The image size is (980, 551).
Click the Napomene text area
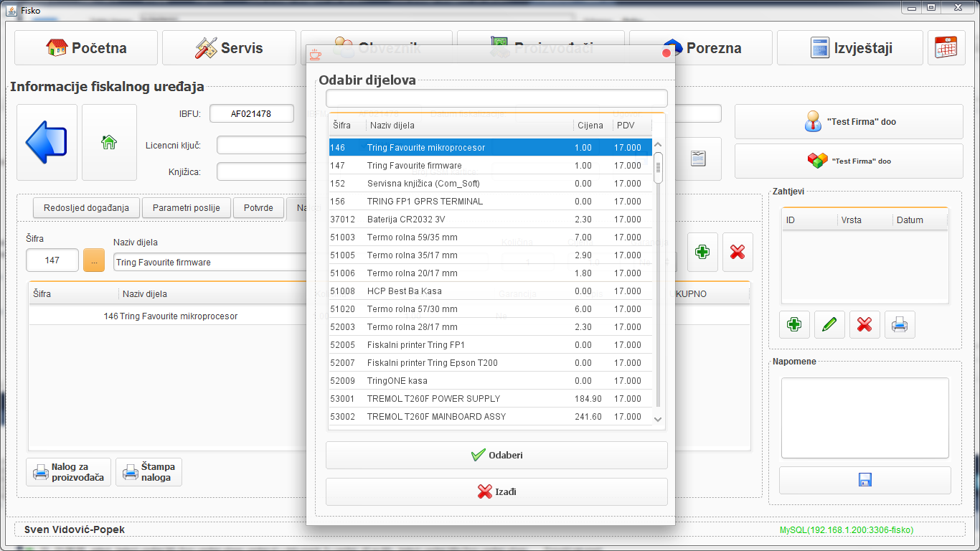click(x=864, y=418)
